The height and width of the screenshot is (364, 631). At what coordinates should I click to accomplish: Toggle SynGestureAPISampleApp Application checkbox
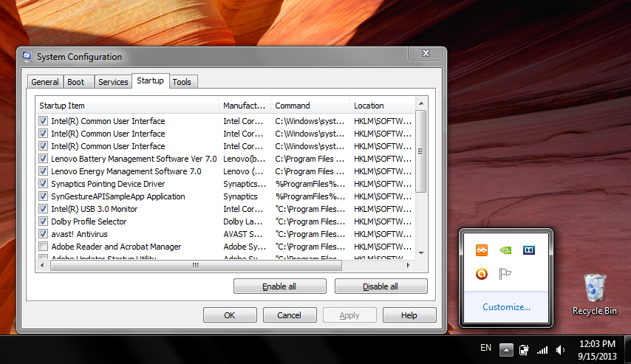(43, 196)
